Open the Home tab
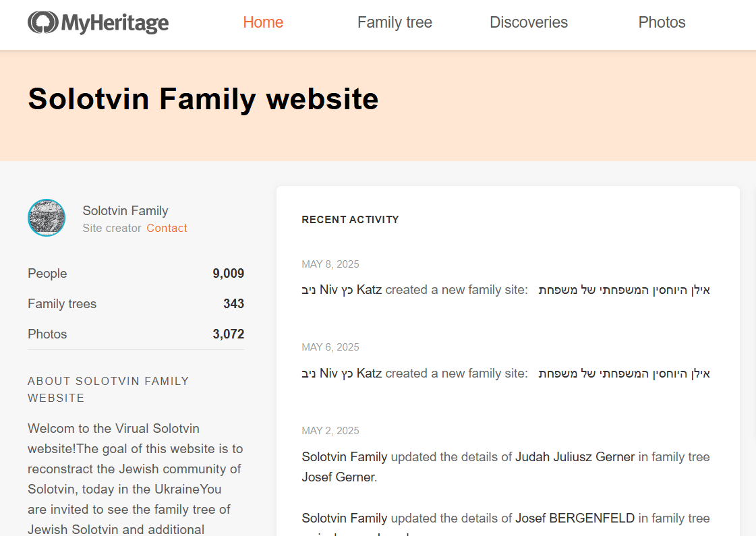The width and height of the screenshot is (756, 536). [263, 22]
